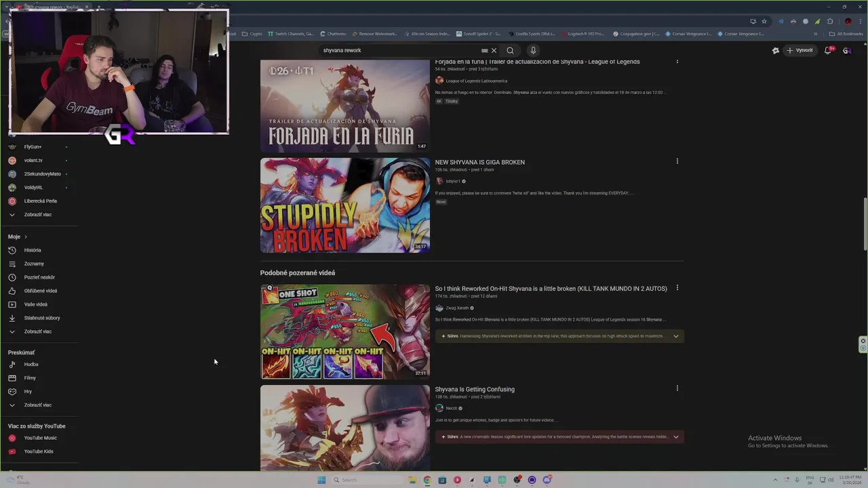This screenshot has height=488, width=868.
Task: Open Discord from the taskbar
Action: pos(547,480)
